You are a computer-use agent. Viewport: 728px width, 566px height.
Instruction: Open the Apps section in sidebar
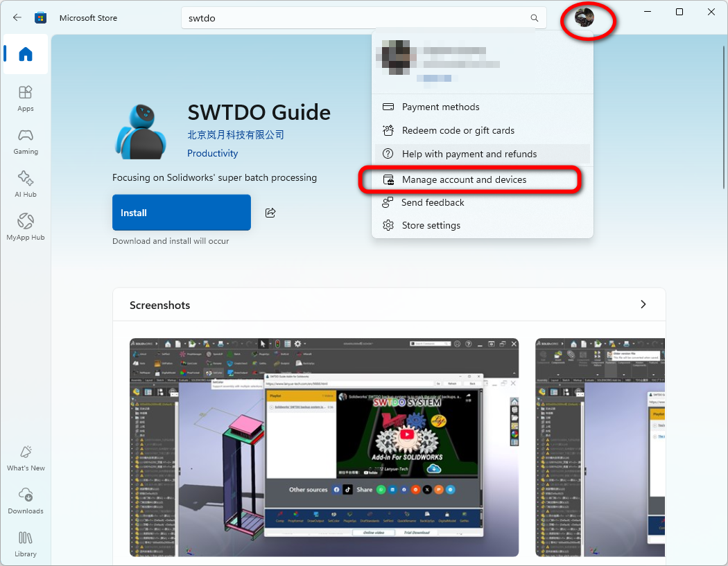pyautogui.click(x=26, y=98)
